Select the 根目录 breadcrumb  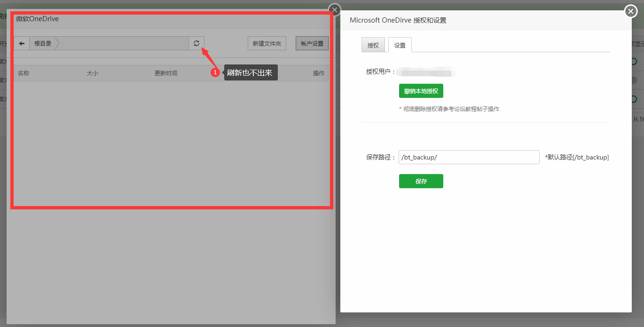click(x=43, y=43)
